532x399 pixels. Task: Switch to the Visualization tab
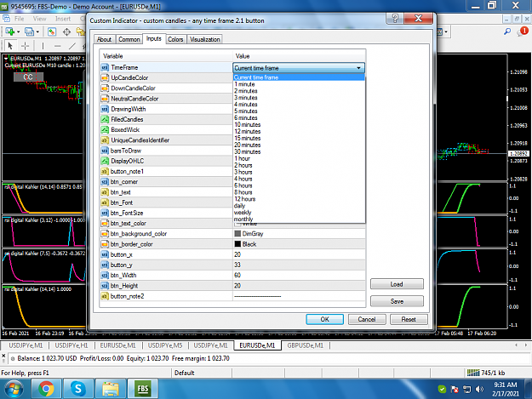pos(205,39)
